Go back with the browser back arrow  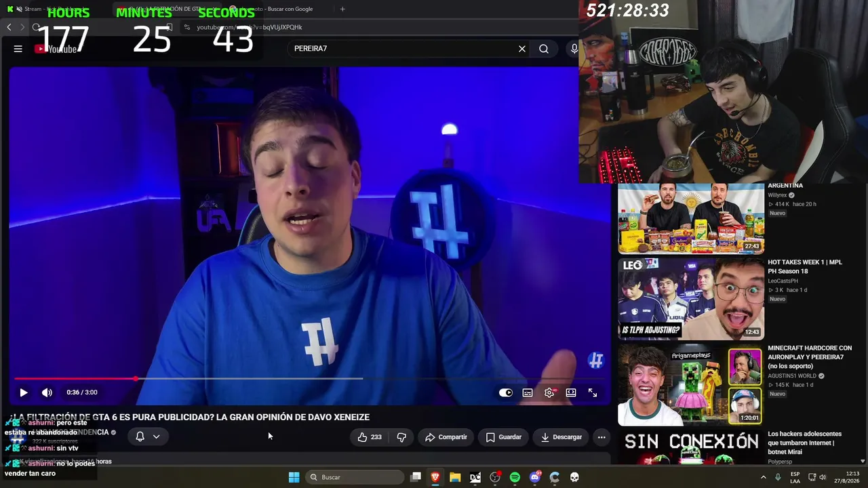pos(9,27)
